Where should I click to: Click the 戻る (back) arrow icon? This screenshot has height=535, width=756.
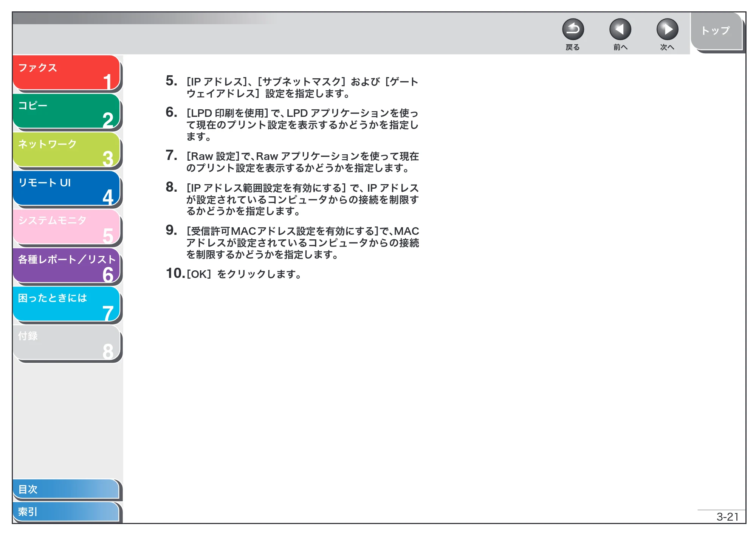coord(573,29)
